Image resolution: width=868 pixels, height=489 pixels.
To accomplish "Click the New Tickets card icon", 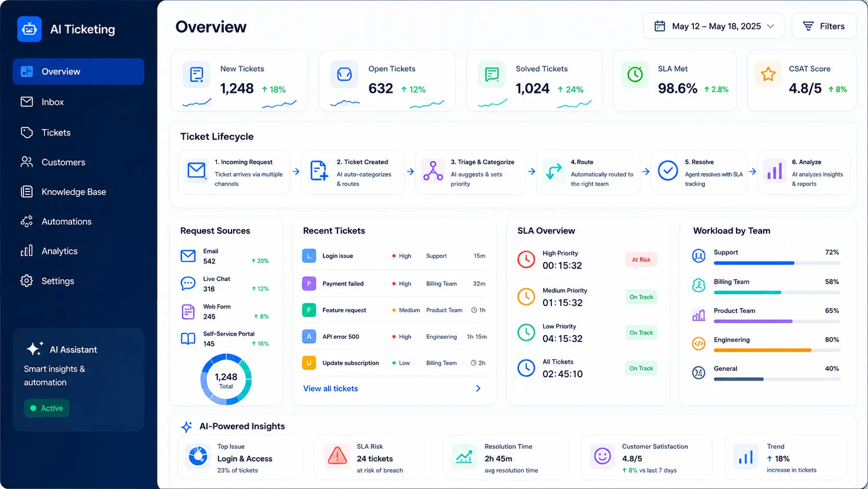I will tap(196, 75).
